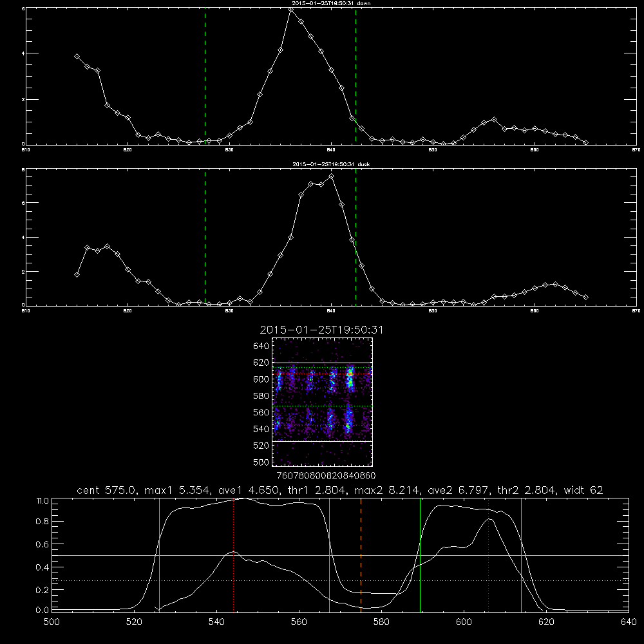Click the right green dashed line in the dawn plot

pos(355,76)
